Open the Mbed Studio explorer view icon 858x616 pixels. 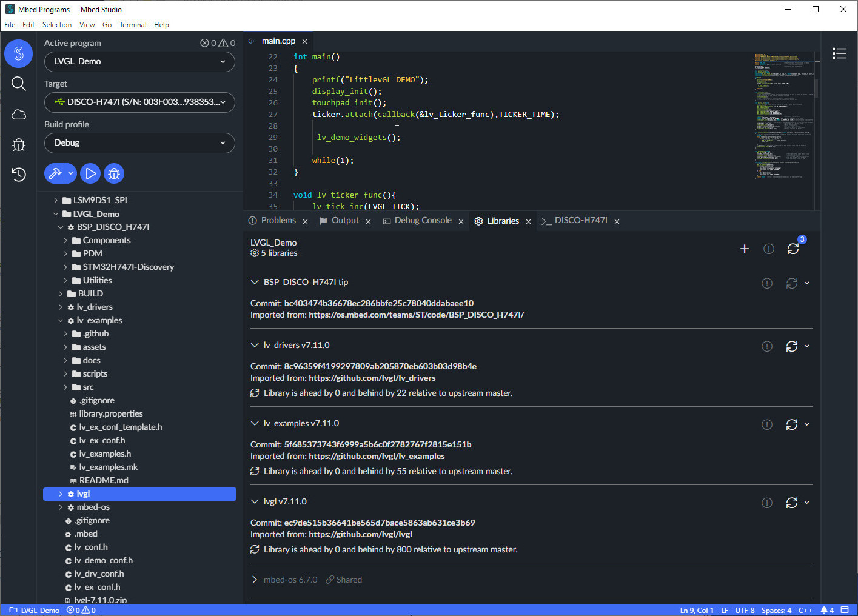click(19, 53)
